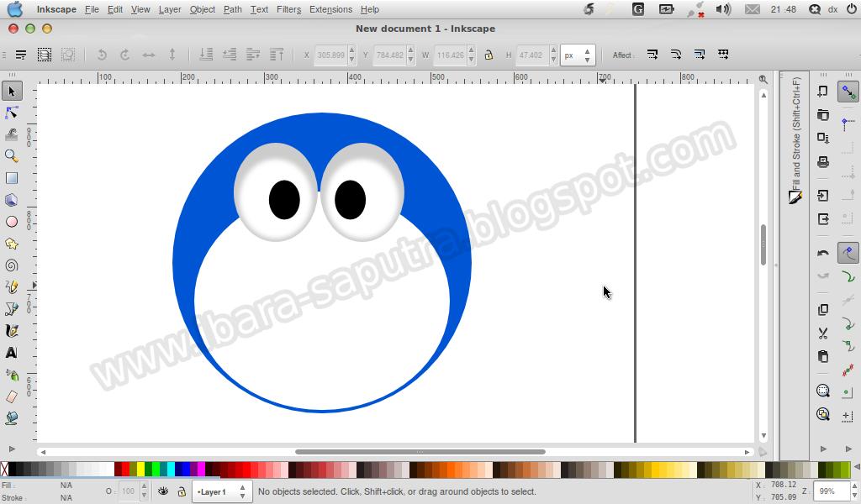Rotate selection counter-clockwise icon
This screenshot has height=504, width=861.
(102, 55)
